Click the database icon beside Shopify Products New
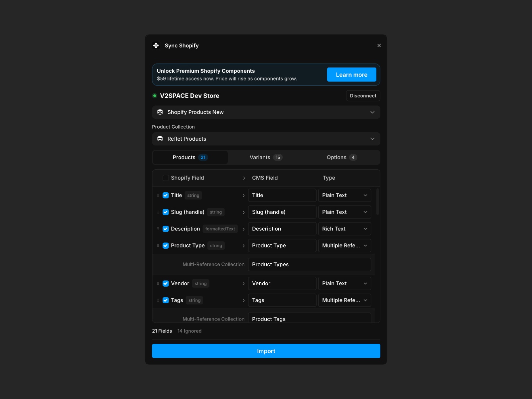The image size is (532, 399). (160, 112)
